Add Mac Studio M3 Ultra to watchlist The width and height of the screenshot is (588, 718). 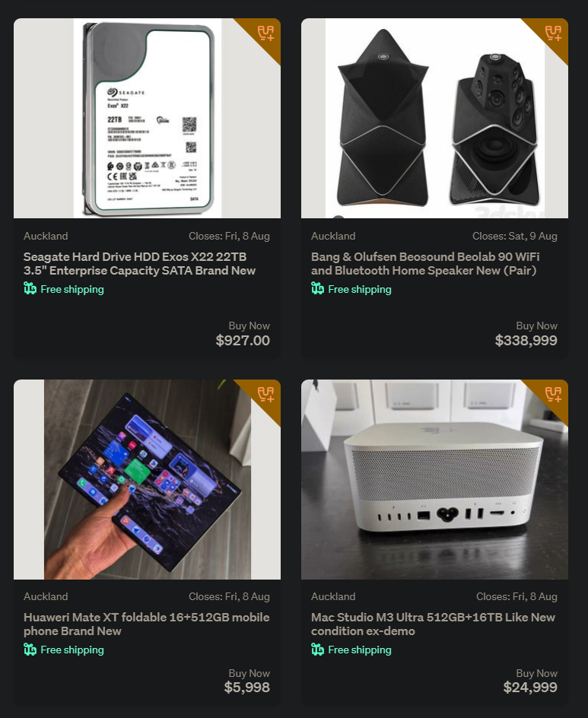pyautogui.click(x=554, y=394)
